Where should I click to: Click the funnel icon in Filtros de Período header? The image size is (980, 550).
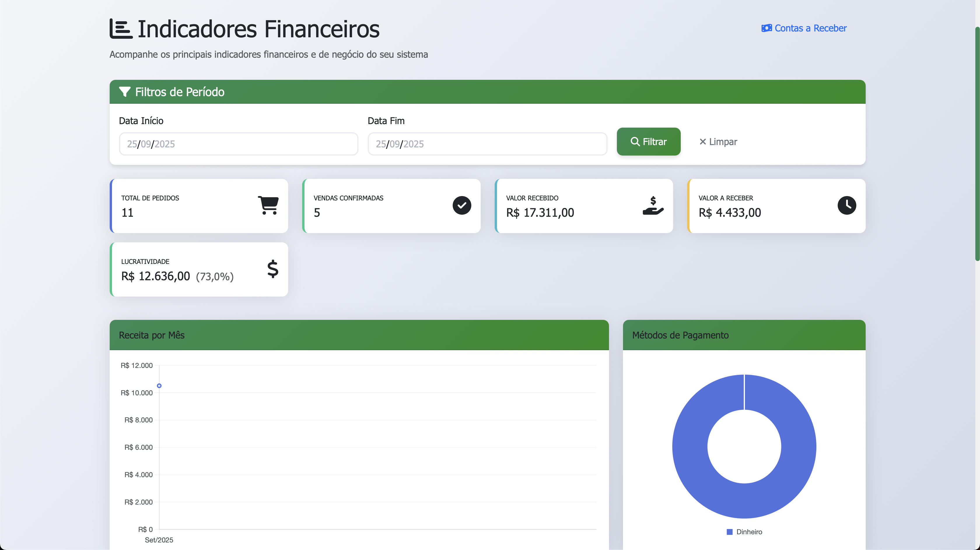[x=125, y=91]
